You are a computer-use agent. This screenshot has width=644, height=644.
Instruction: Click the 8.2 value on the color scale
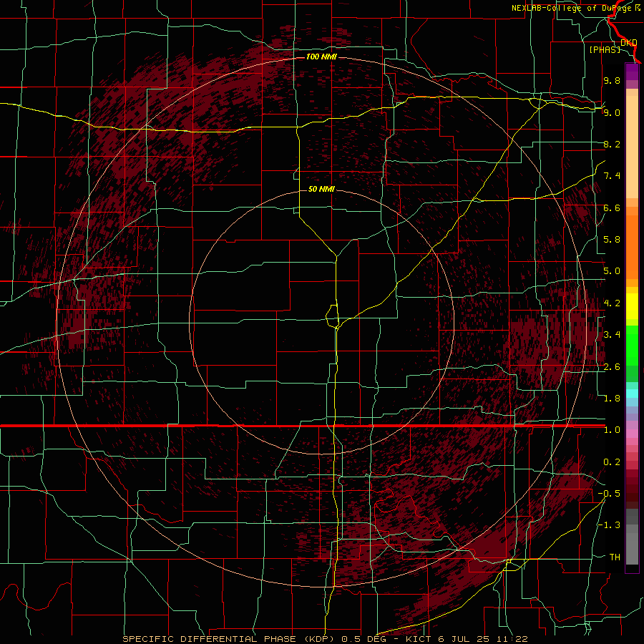tap(612, 144)
